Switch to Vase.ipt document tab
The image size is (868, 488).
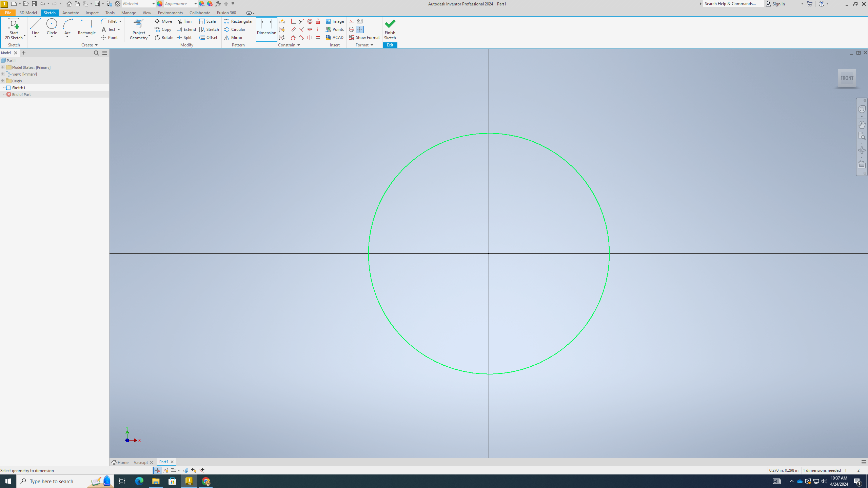point(141,462)
